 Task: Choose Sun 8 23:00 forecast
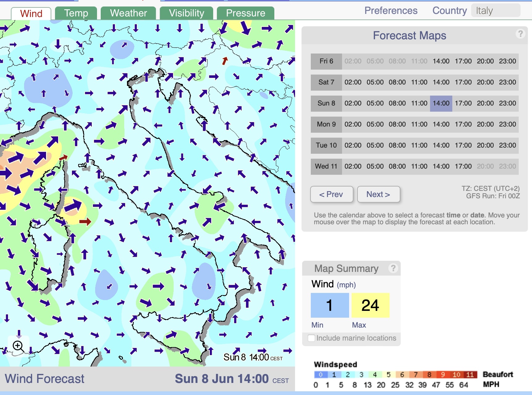(507, 103)
